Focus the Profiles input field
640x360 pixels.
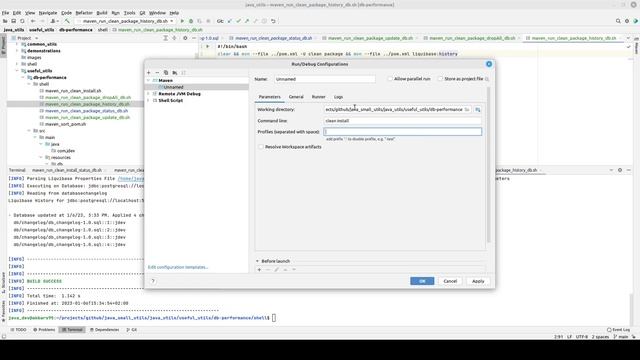pos(402,132)
